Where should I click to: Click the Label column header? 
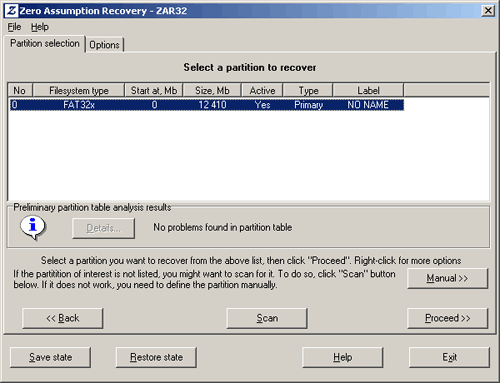click(368, 90)
